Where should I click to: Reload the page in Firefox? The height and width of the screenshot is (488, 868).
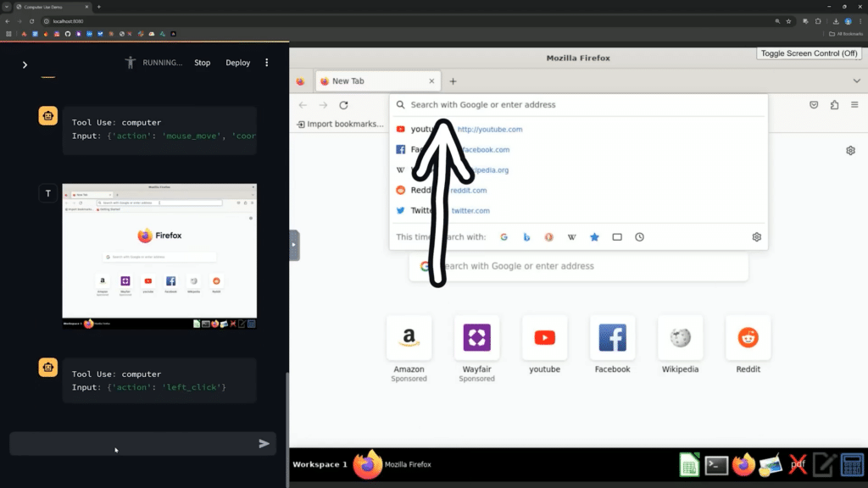point(343,105)
